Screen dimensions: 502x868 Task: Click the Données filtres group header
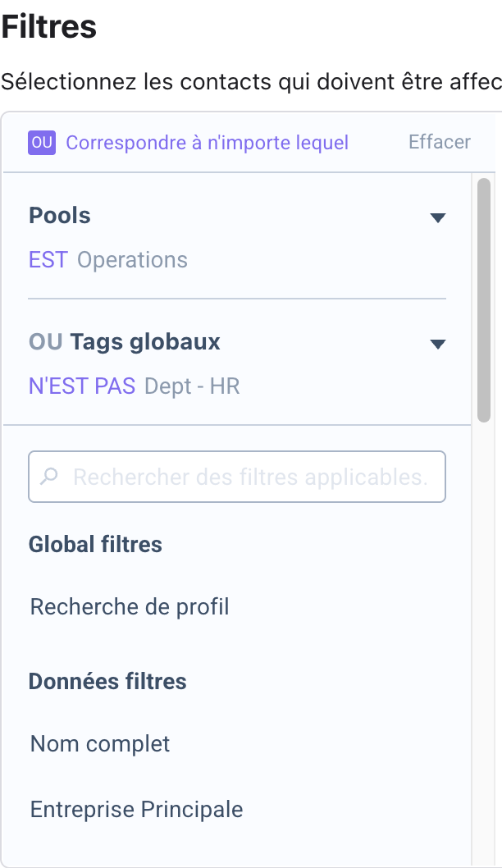pos(107,681)
